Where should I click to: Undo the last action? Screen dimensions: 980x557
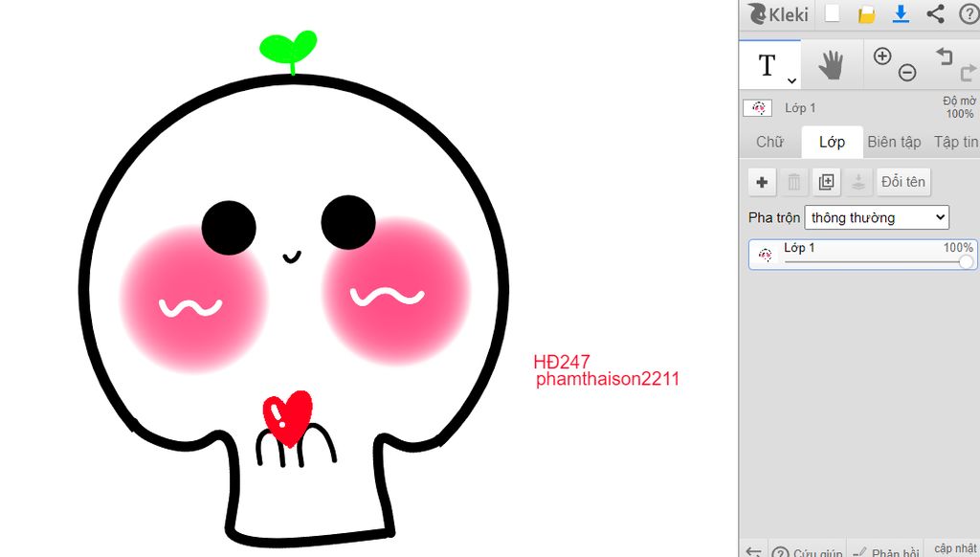[944, 56]
